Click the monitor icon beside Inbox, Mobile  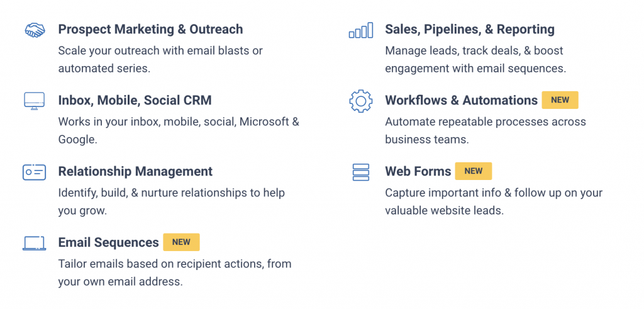[x=34, y=101]
